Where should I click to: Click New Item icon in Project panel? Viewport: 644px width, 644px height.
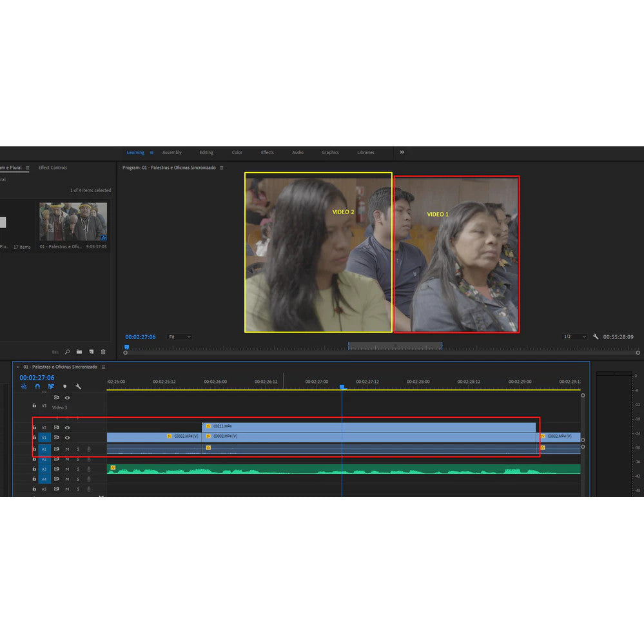tap(91, 352)
